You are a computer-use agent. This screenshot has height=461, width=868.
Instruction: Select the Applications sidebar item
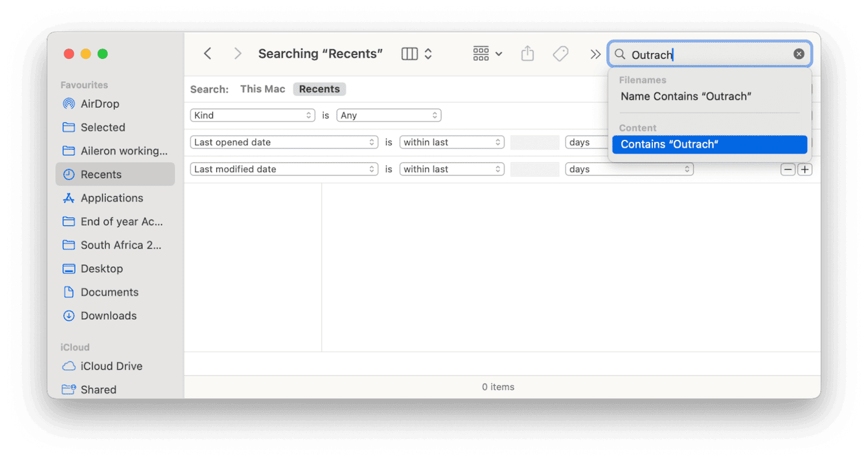(x=113, y=197)
